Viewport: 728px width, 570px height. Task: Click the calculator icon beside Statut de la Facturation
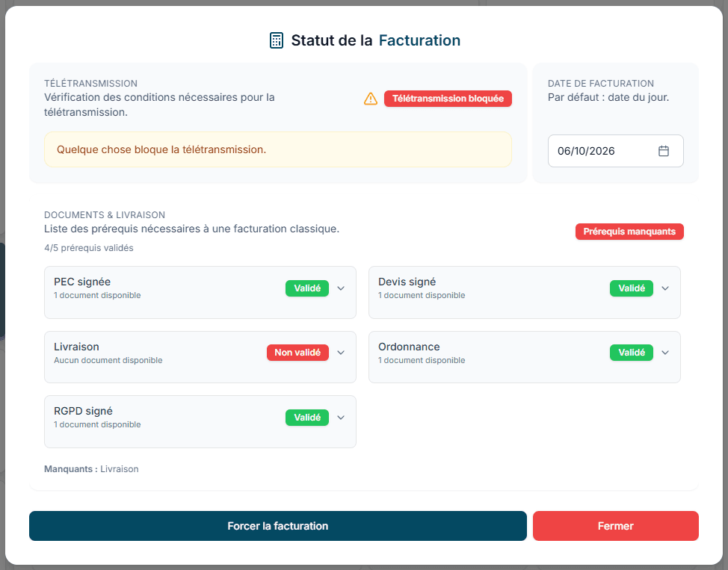click(277, 40)
